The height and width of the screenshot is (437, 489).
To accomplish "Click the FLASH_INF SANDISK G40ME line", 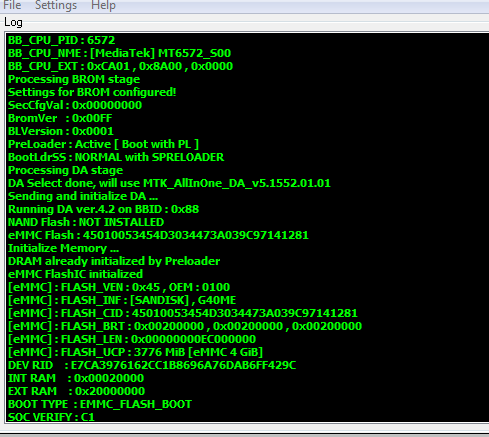I will click(122, 300).
